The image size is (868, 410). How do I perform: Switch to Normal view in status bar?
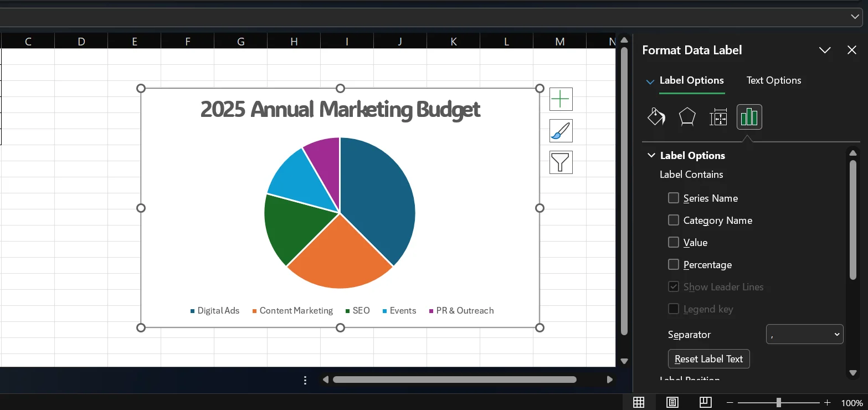(639, 402)
